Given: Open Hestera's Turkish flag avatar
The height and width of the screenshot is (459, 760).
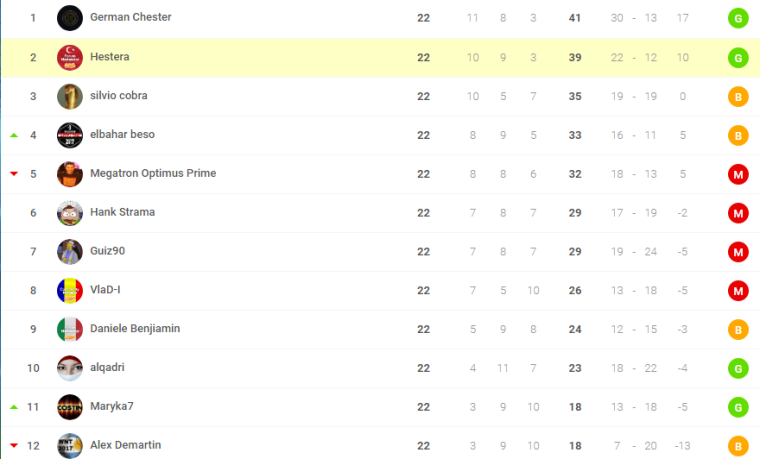Looking at the screenshot, I should tap(70, 57).
